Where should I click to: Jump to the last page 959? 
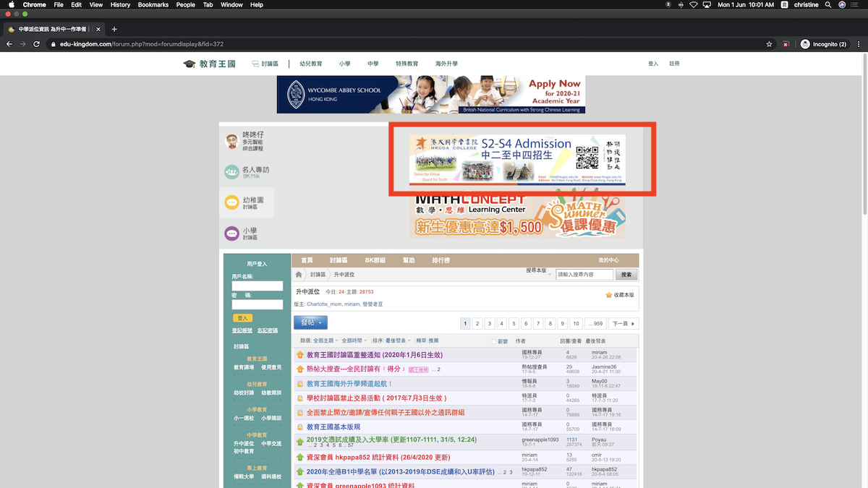[595, 323]
